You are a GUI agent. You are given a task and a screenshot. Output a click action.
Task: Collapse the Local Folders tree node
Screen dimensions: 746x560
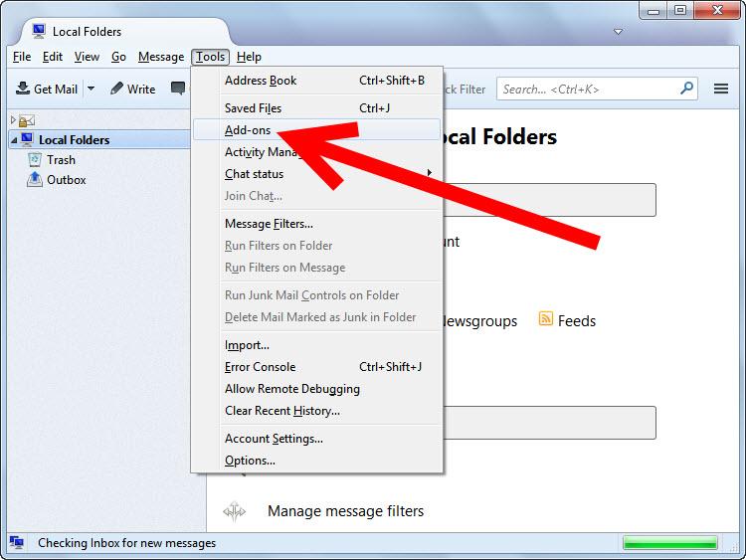(x=14, y=140)
